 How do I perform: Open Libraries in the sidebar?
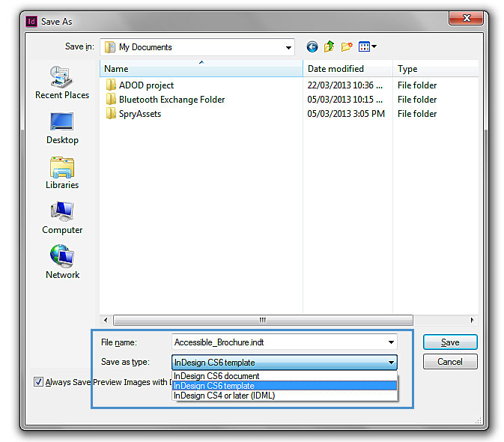[x=62, y=172]
